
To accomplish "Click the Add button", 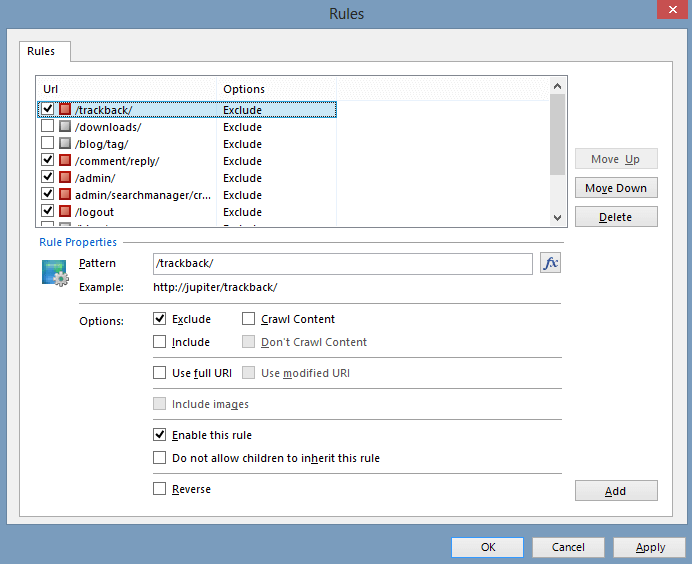I will [616, 491].
